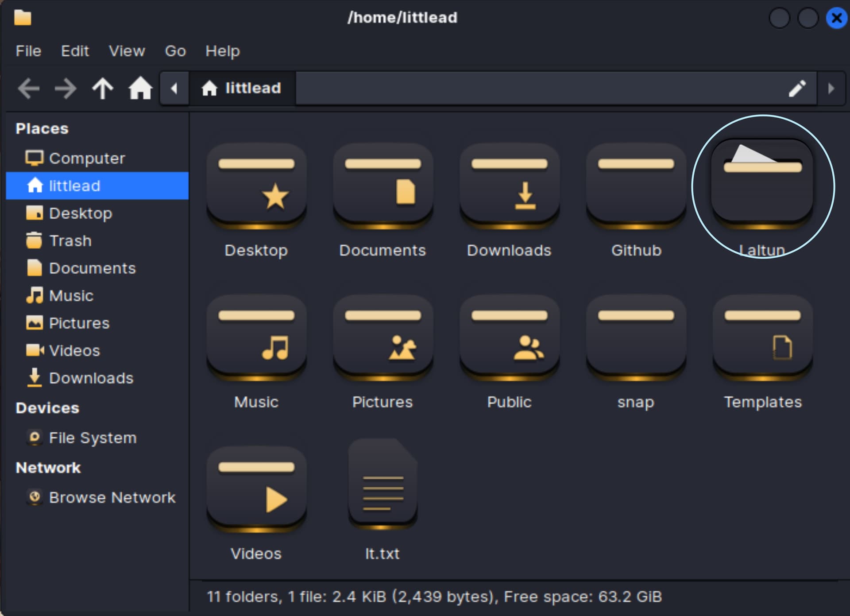Open the Edit menu

click(75, 51)
